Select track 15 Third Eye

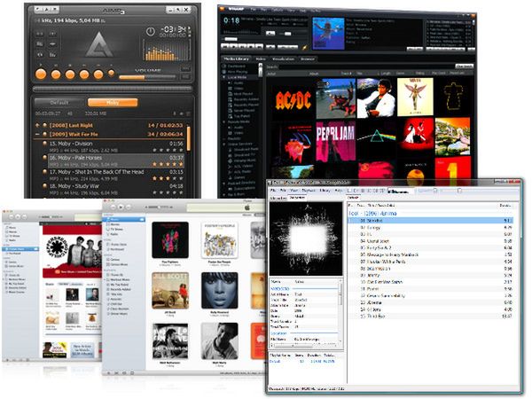pos(431,317)
